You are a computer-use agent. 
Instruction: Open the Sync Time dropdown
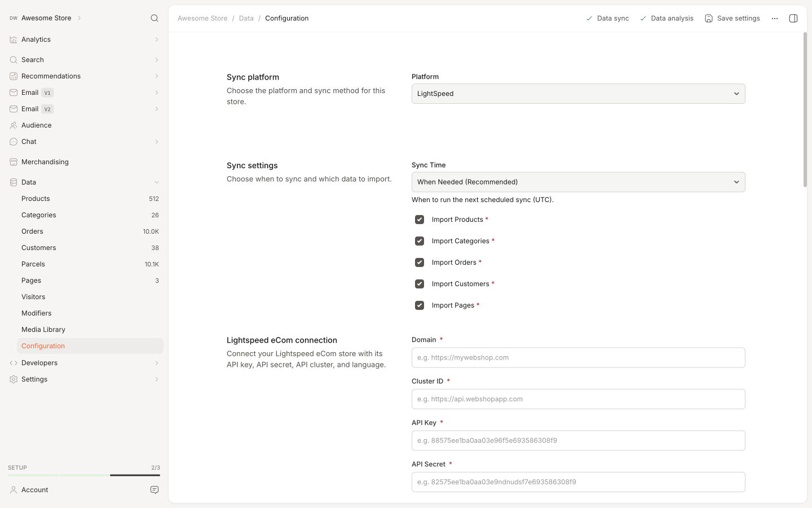[x=578, y=182]
